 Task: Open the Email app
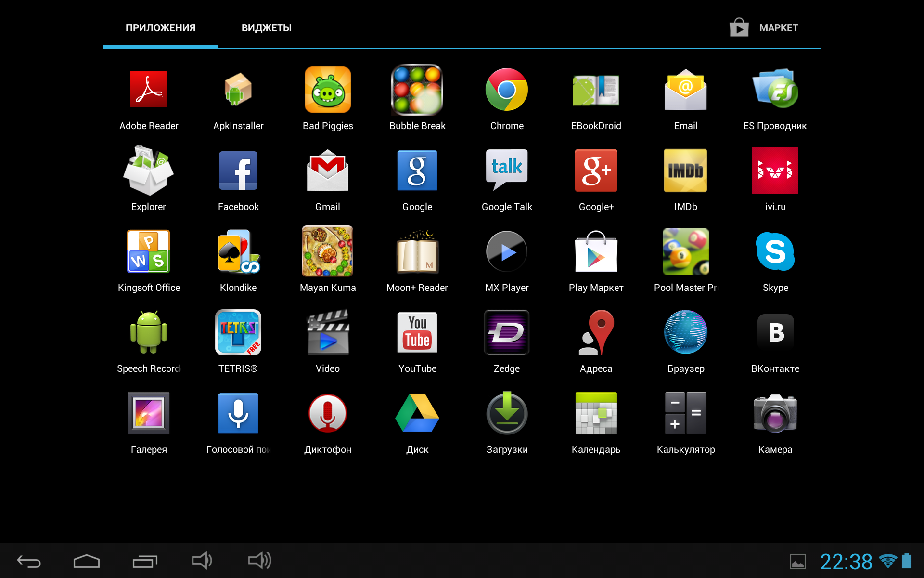(x=686, y=90)
